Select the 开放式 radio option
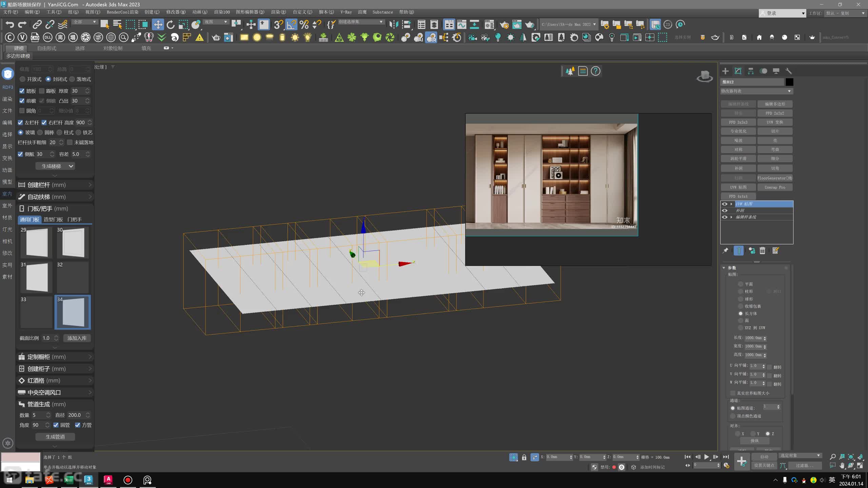868x488 pixels. coord(22,79)
